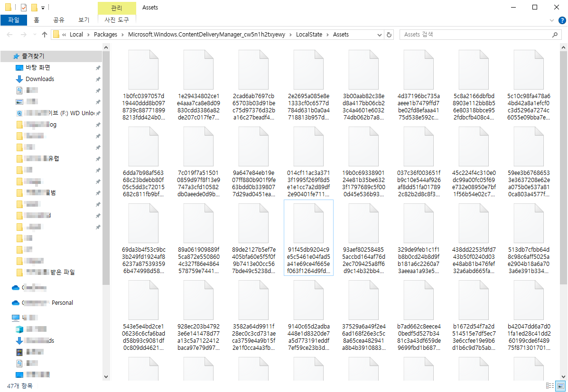
Task: Select file 45c224f4c310e0dc99a00fc05f69
Action: (x=474, y=162)
